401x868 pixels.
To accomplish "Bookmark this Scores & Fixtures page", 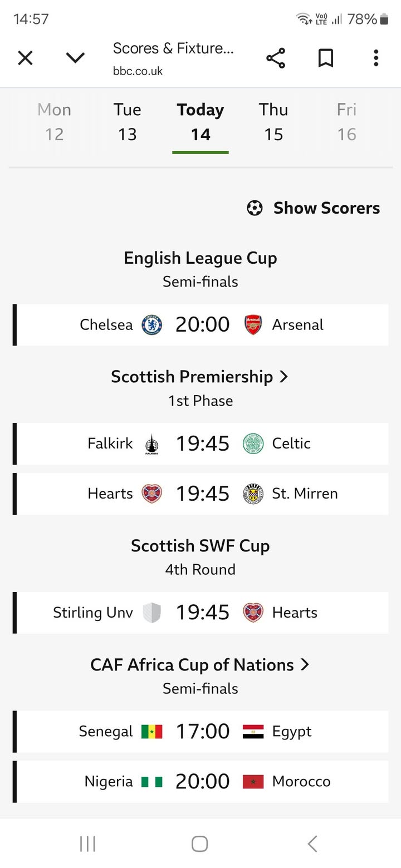I will [326, 58].
